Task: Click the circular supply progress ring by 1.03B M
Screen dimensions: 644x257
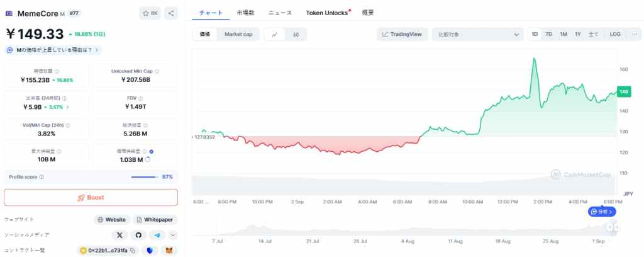Action: [147, 159]
